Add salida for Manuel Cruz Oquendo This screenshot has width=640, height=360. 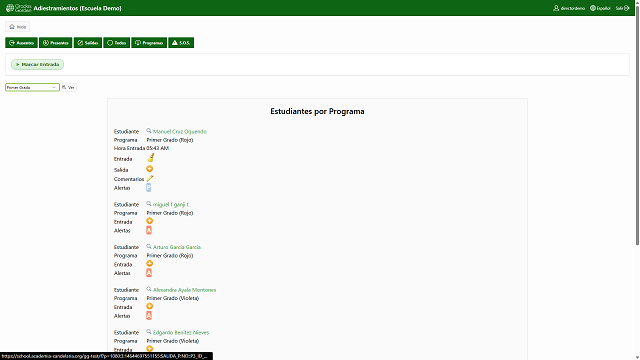[x=150, y=169]
